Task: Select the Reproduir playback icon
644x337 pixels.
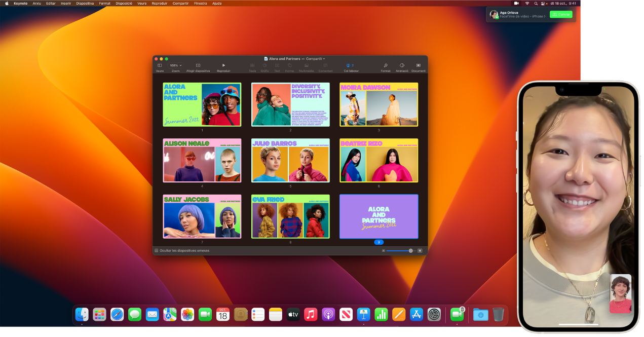Action: click(x=223, y=65)
